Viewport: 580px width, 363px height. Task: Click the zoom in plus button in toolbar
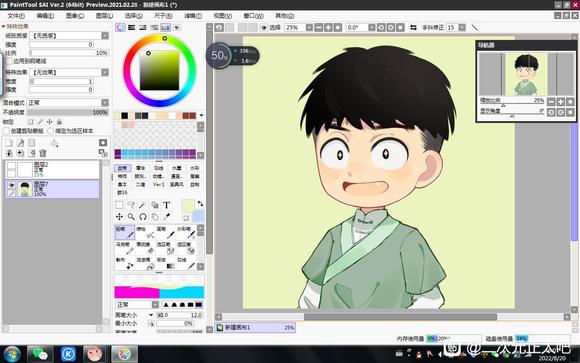[x=328, y=27]
